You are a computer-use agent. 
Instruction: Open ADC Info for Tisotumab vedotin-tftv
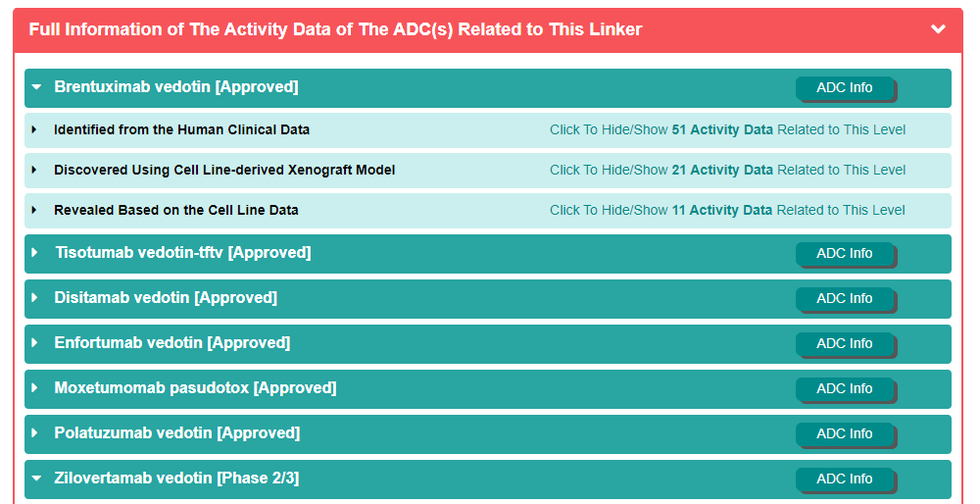click(844, 254)
